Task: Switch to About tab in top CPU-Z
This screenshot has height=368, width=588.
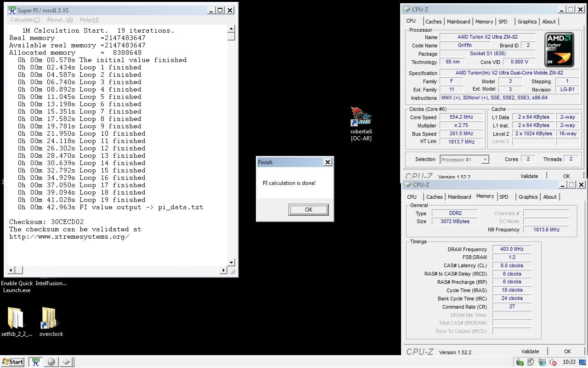Action: coord(549,22)
